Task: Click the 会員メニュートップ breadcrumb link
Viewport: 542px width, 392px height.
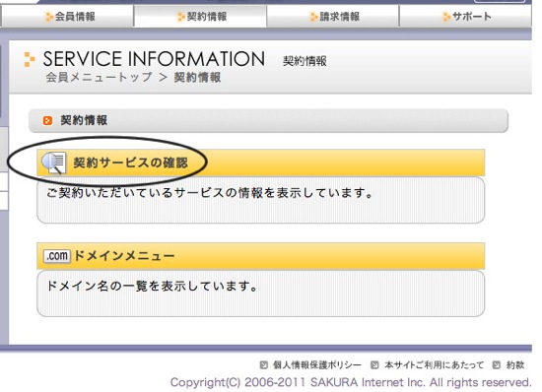Action: coord(99,77)
